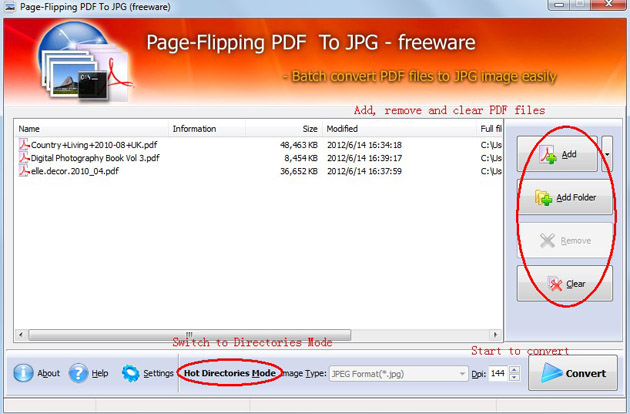Click the file list horizontal scrollbar thumb
The width and height of the screenshot is (630, 414).
click(x=190, y=334)
